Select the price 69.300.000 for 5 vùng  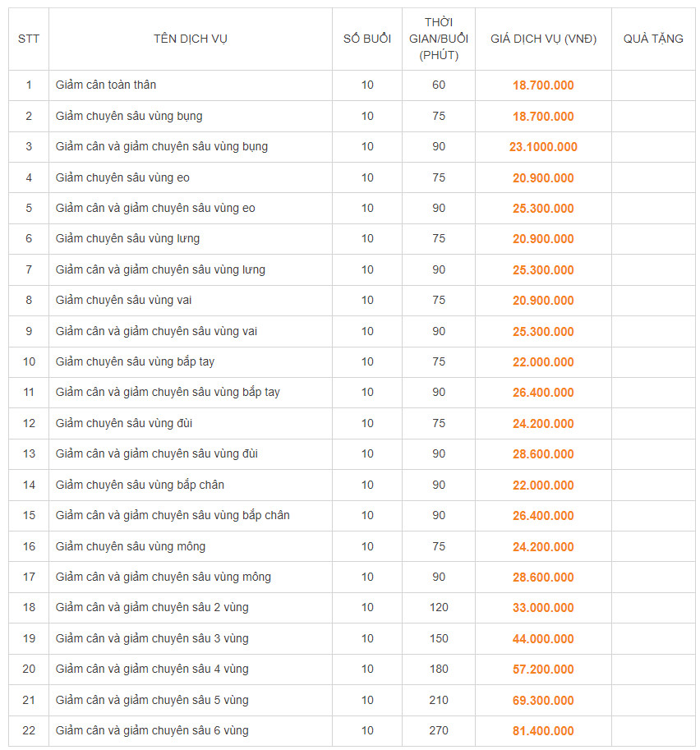tap(543, 700)
